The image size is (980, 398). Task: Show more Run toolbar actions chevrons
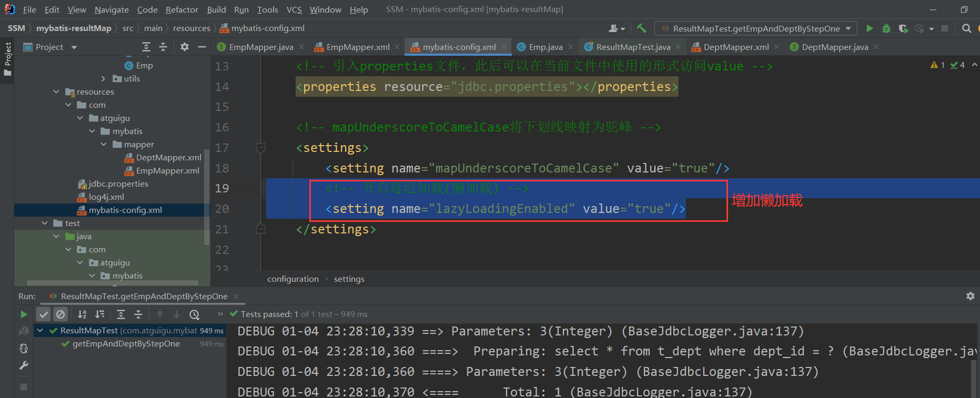pos(220,314)
